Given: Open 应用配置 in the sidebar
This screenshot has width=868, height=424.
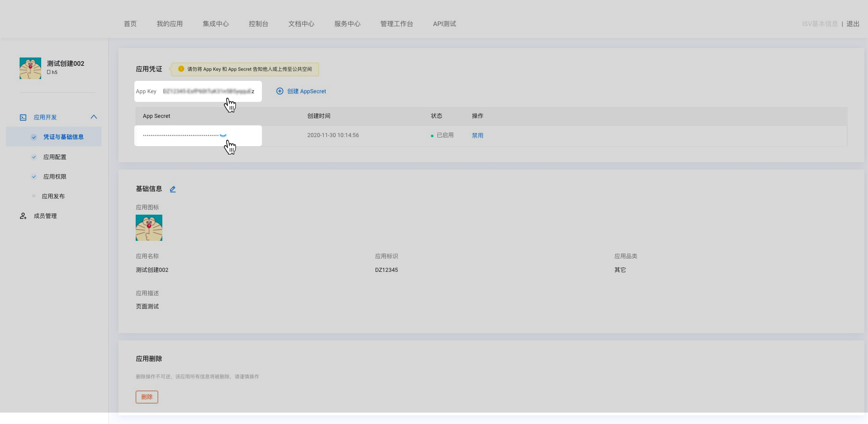Looking at the screenshot, I should click(55, 157).
